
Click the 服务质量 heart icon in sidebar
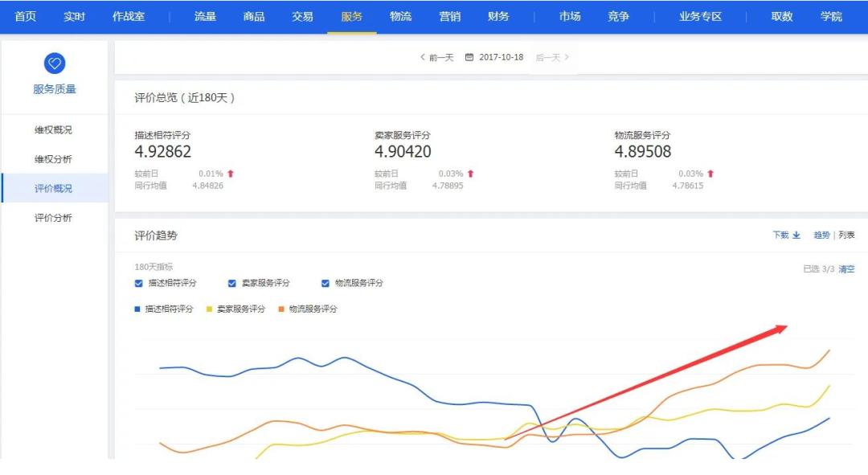point(54,61)
